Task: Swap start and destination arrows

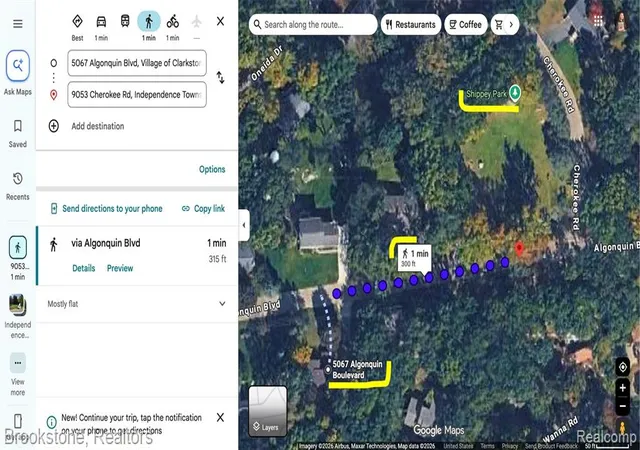Action: click(x=220, y=78)
